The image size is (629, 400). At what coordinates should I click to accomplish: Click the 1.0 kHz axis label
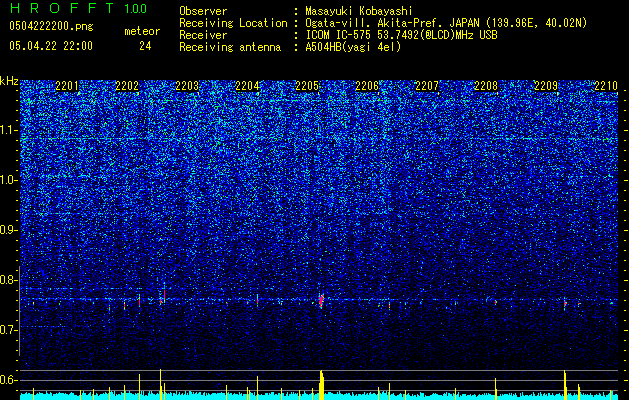pyautogui.click(x=9, y=180)
